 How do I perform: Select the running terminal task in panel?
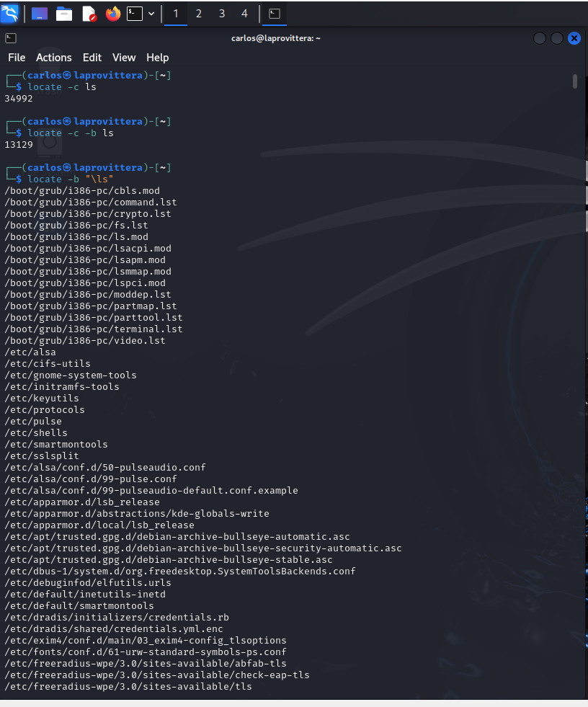click(275, 14)
